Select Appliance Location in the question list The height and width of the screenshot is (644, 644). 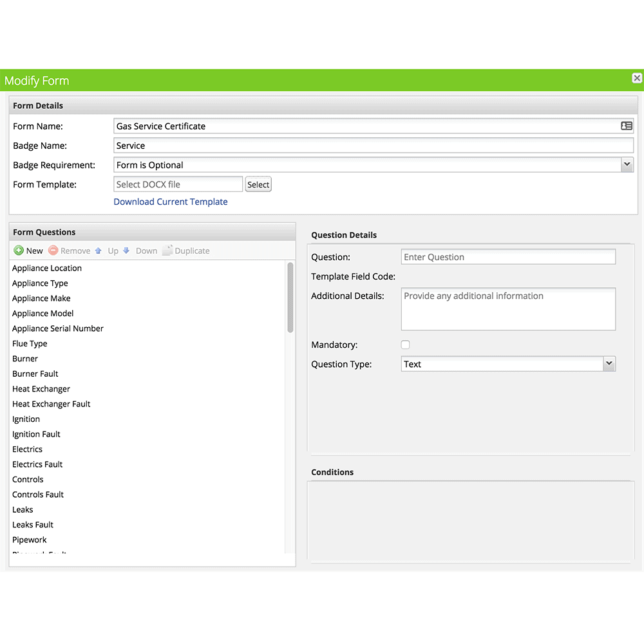(x=47, y=268)
